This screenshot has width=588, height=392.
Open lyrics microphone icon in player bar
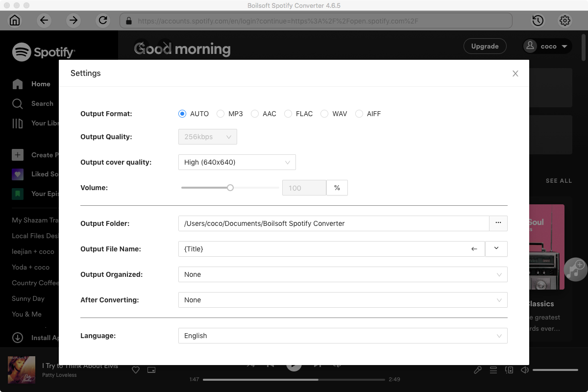(x=478, y=370)
